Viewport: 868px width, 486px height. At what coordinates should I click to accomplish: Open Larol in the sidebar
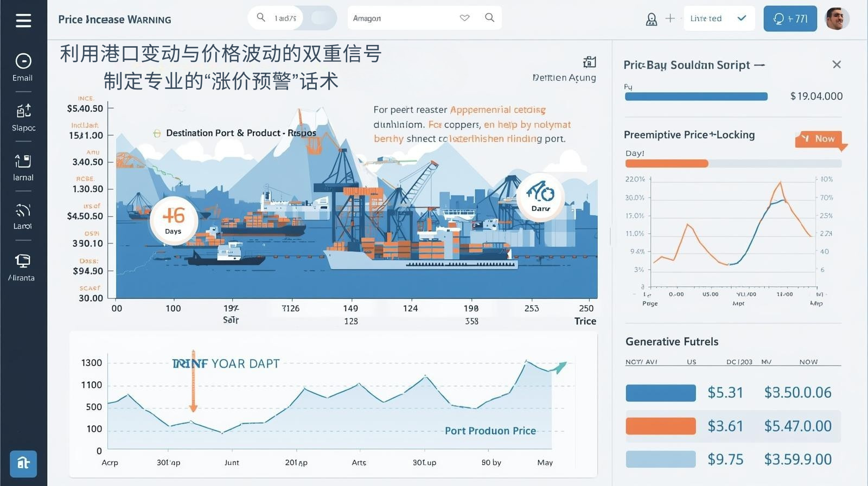pyautogui.click(x=23, y=216)
